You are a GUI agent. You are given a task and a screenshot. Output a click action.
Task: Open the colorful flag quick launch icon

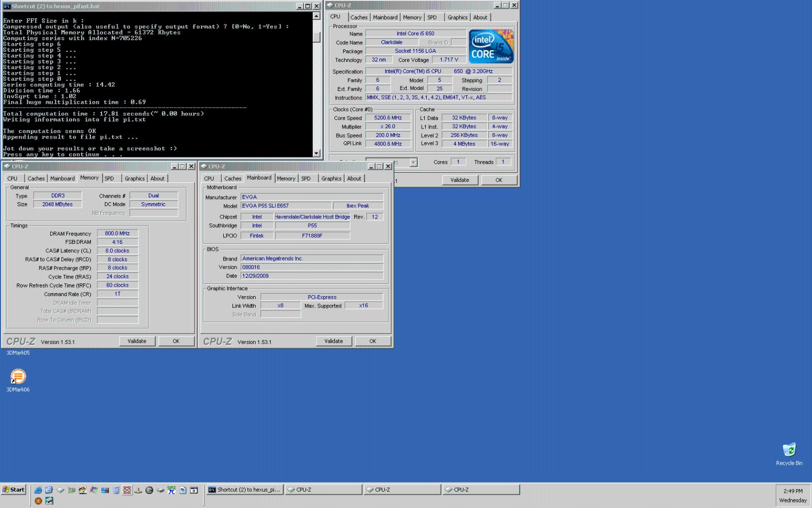[x=94, y=490]
